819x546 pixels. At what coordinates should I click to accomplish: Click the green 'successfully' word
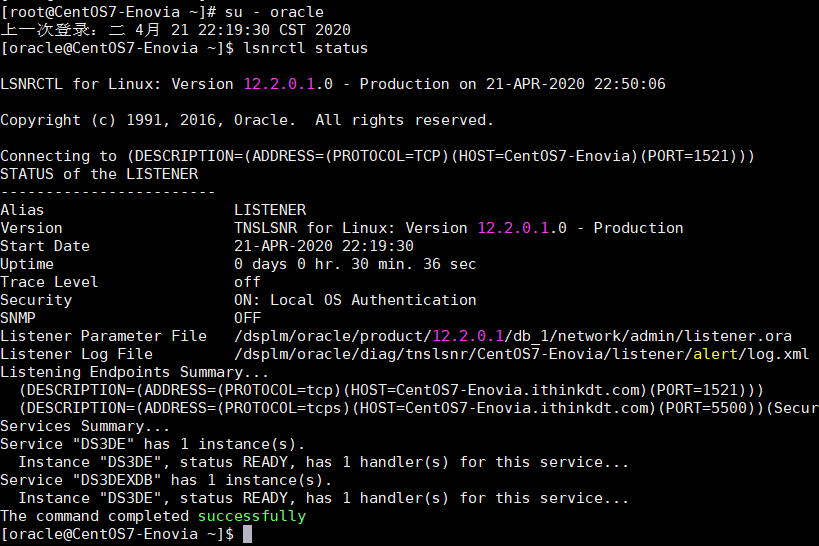click(252, 516)
